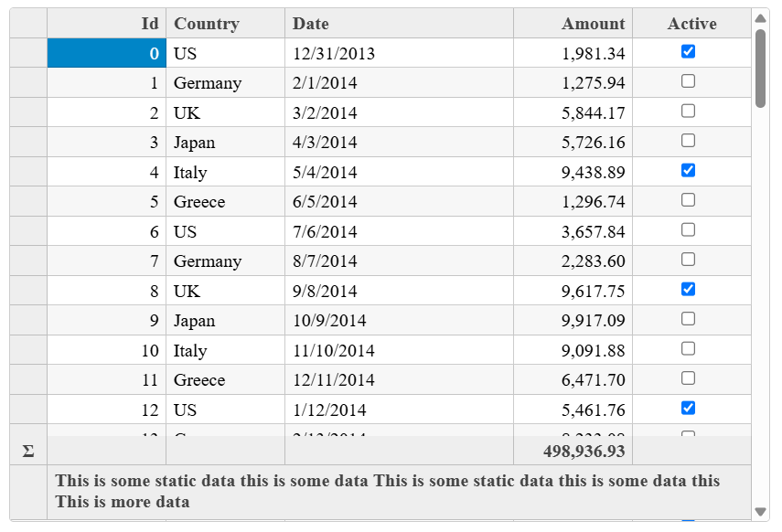The width and height of the screenshot is (782, 532).
Task: Select the row header for Id 4
Action: 28,172
